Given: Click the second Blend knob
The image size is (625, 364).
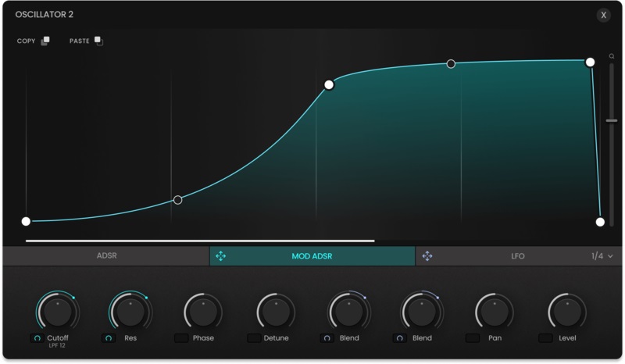Looking at the screenshot, I should [422, 312].
